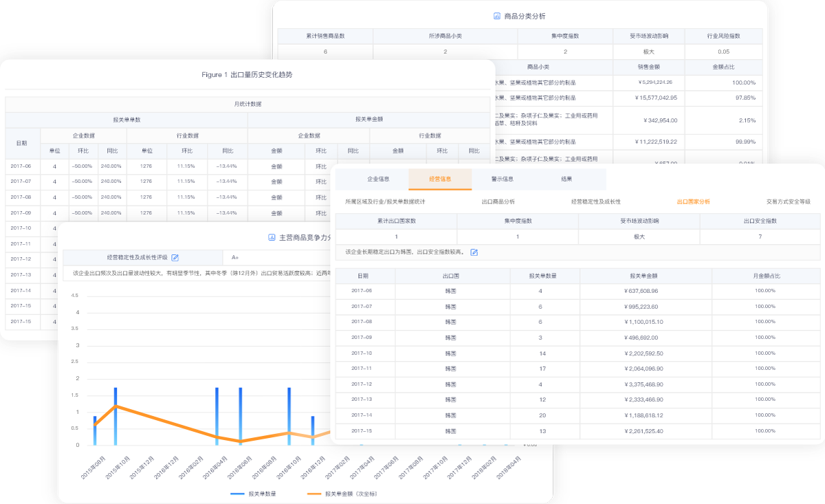This screenshot has width=825, height=504.
Task: Click the 出口国 column header
Action: click(x=451, y=276)
